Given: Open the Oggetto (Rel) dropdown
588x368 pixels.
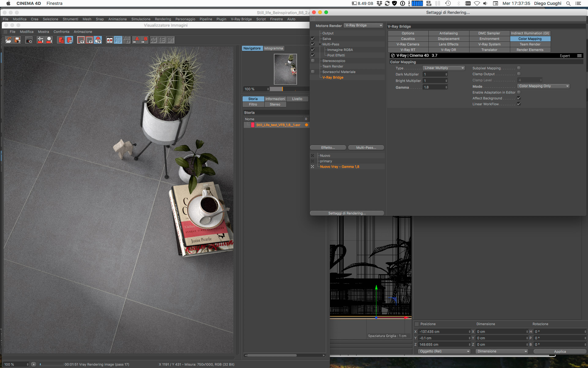Looking at the screenshot, I should [x=444, y=351].
